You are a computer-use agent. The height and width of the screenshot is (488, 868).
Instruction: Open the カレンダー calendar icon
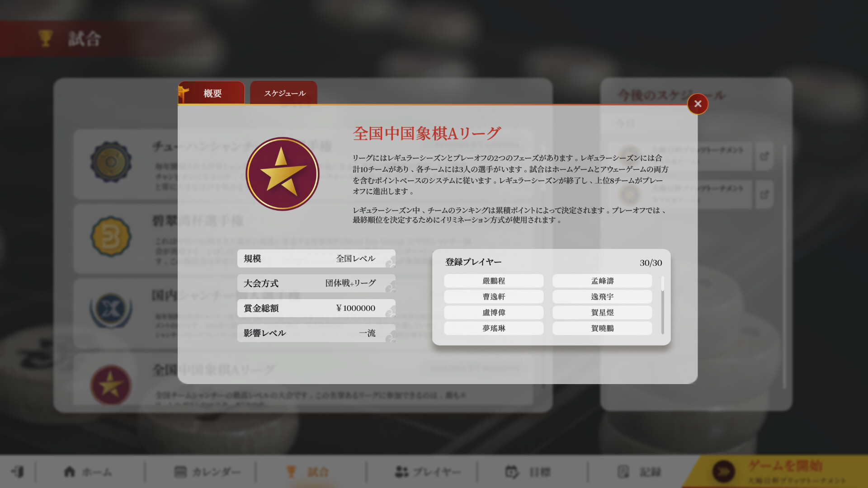[180, 472]
